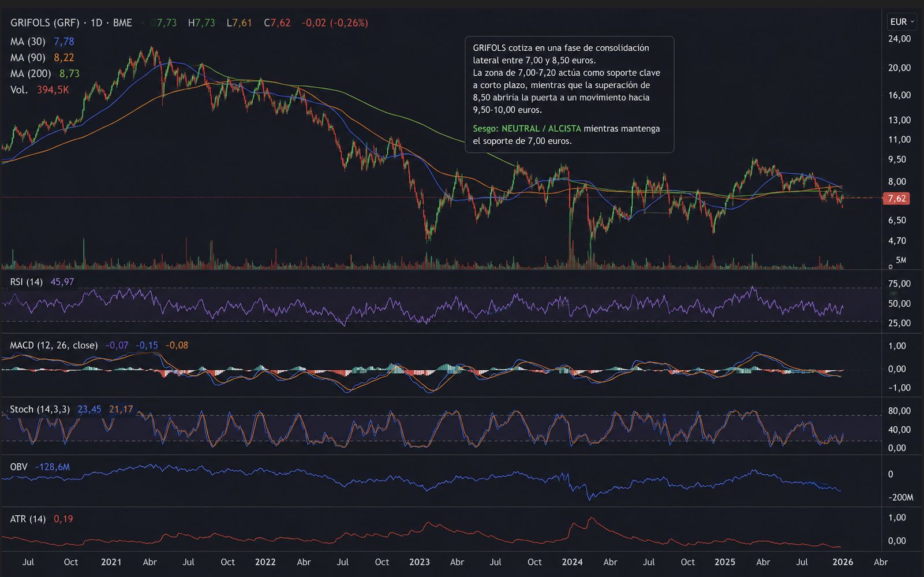Click the low price L7,61
Image resolution: width=924 pixels, height=577 pixels.
point(239,23)
